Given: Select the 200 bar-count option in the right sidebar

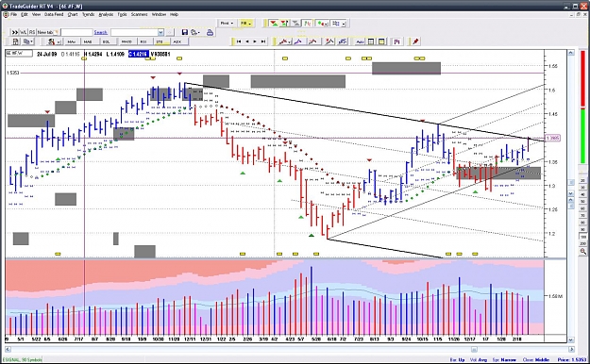Looking at the screenshot, I should pos(583,243).
